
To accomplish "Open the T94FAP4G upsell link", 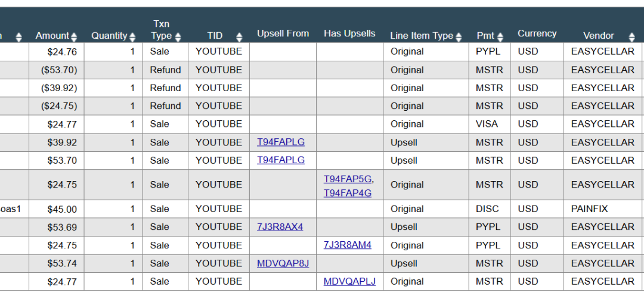I will [x=348, y=193].
